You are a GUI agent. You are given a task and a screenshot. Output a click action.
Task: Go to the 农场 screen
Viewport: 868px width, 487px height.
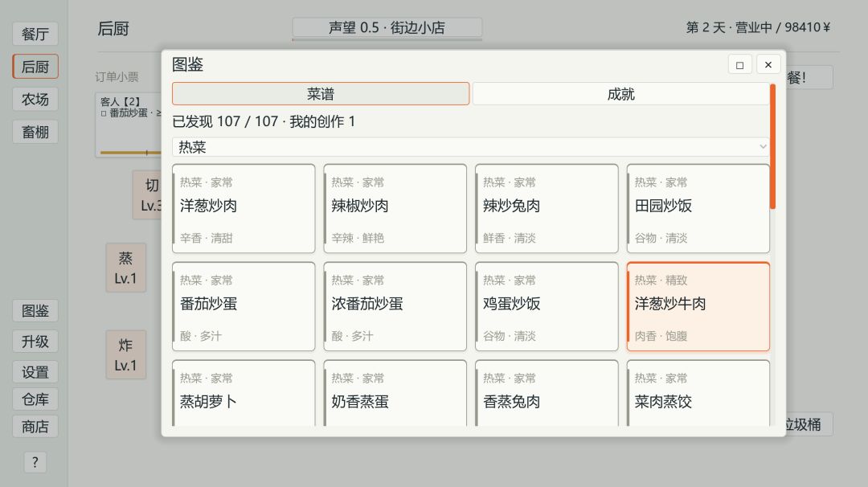tap(35, 99)
